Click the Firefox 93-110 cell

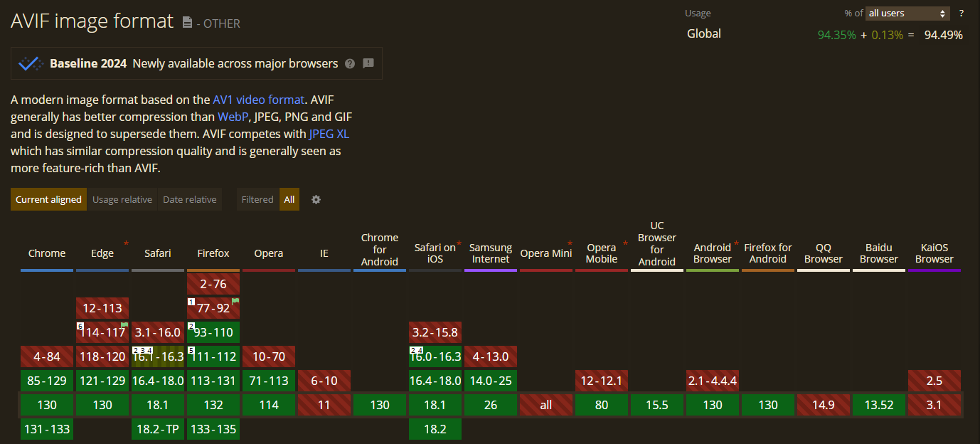[x=213, y=332]
